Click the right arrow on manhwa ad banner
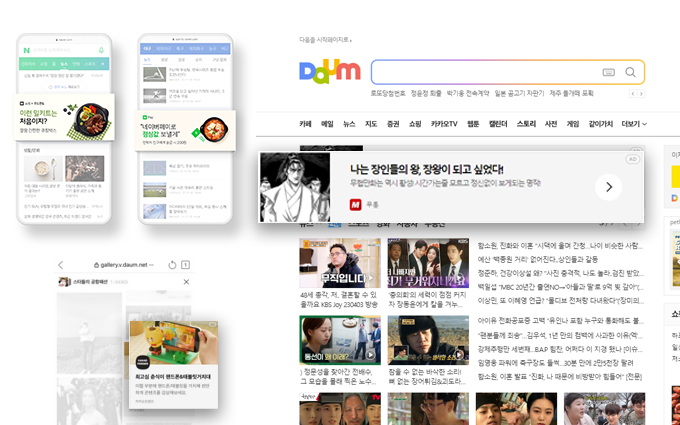This screenshot has height=425, width=680. (608, 187)
